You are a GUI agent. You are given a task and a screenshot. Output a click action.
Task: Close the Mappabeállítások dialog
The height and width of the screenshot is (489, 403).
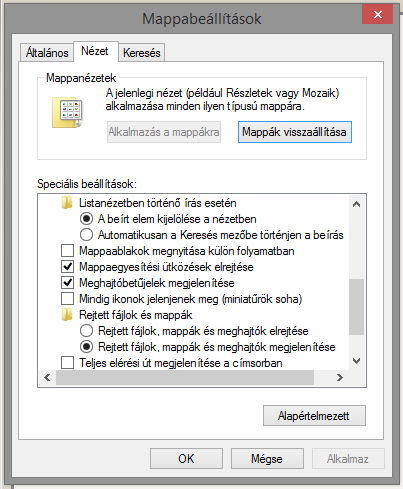pyautogui.click(x=378, y=14)
